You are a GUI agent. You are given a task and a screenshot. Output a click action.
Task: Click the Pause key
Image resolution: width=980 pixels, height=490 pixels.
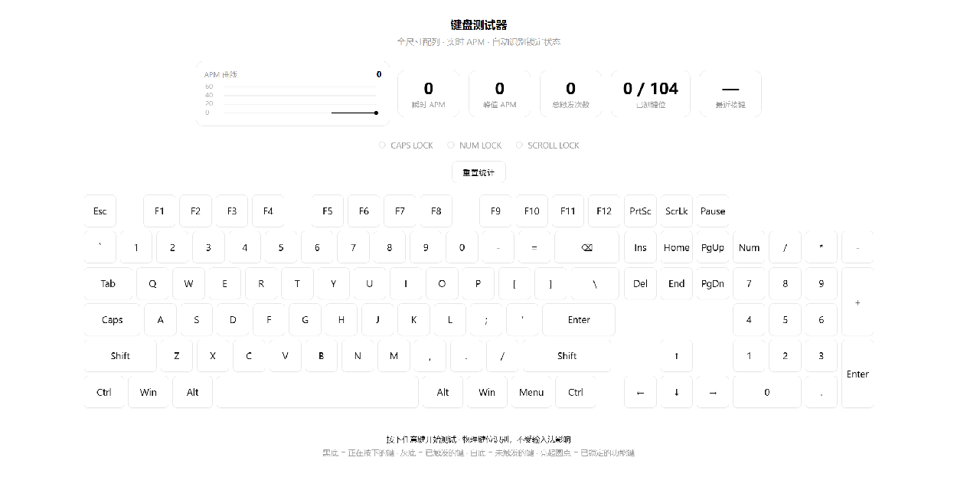[x=713, y=211]
